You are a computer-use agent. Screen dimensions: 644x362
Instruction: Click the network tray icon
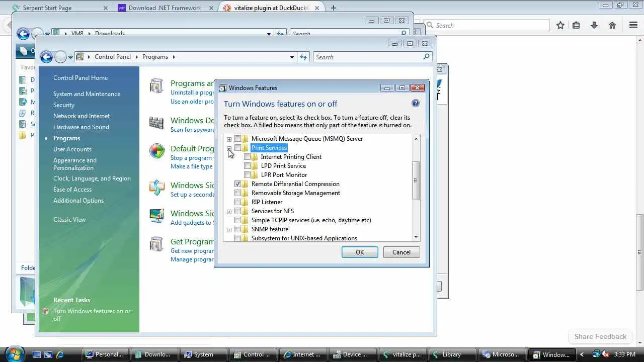[596, 354]
